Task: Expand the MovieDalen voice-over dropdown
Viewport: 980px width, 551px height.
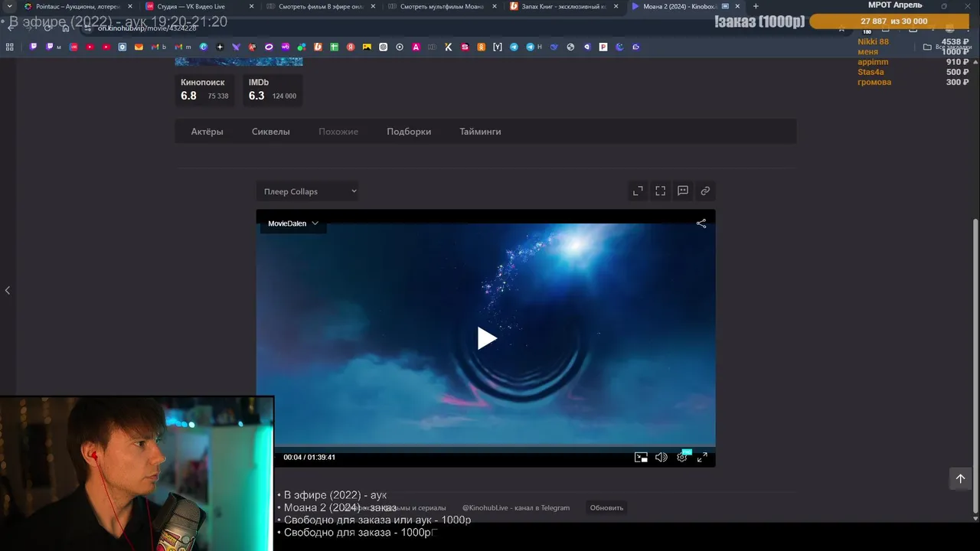Action: (293, 223)
